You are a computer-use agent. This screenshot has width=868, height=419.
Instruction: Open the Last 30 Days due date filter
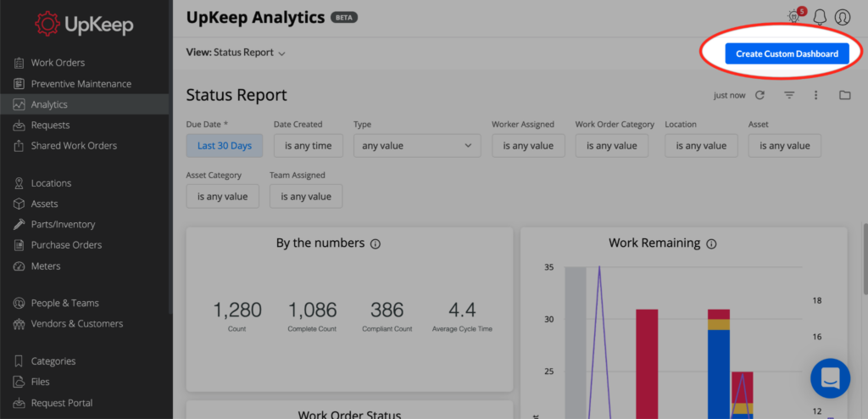[x=224, y=146]
